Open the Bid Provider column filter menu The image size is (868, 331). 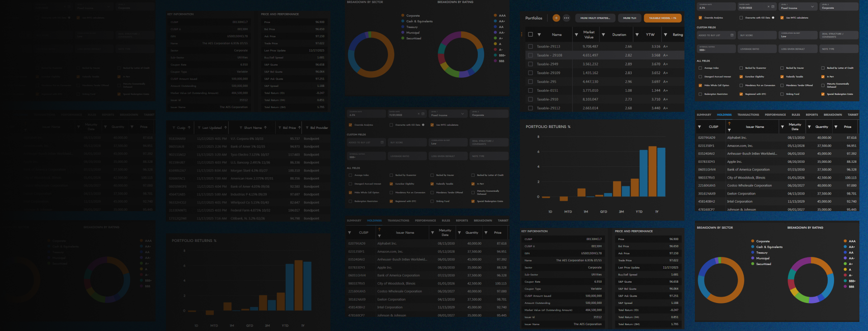307,128
